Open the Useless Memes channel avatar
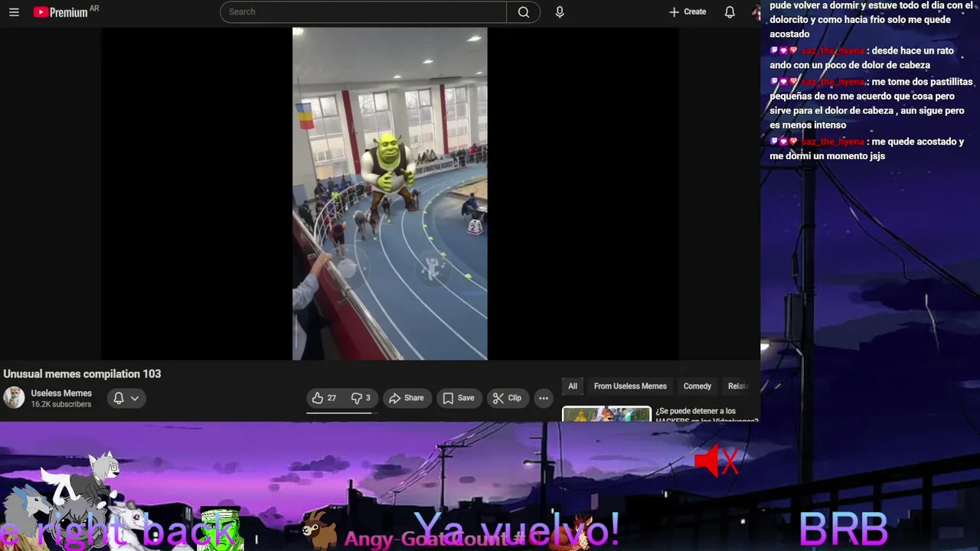The image size is (980, 551). pos(14,398)
